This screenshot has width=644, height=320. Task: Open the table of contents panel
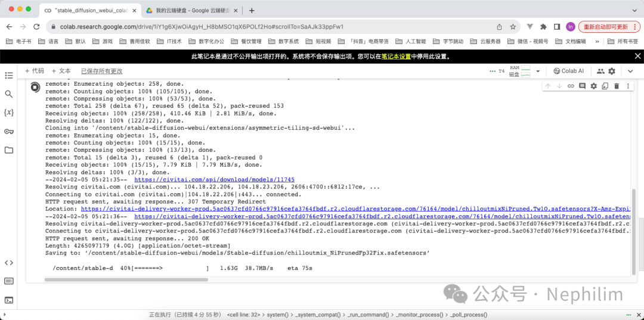coord(8,75)
